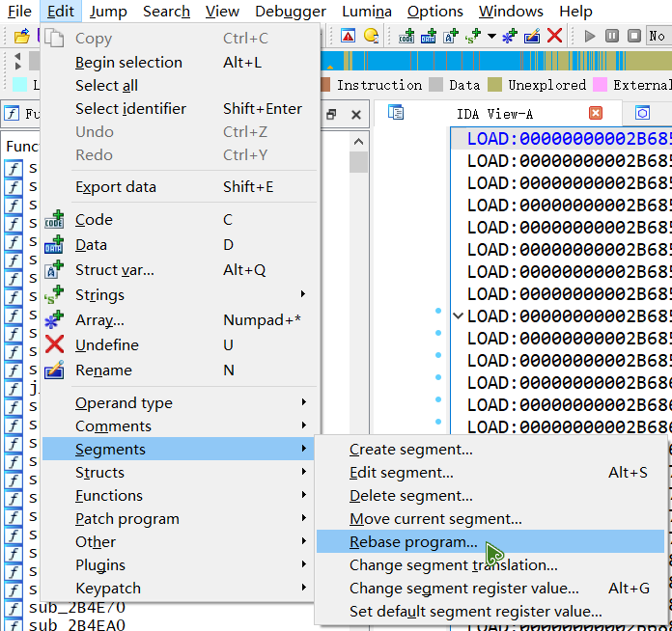Stop the debugger process button

tap(633, 36)
